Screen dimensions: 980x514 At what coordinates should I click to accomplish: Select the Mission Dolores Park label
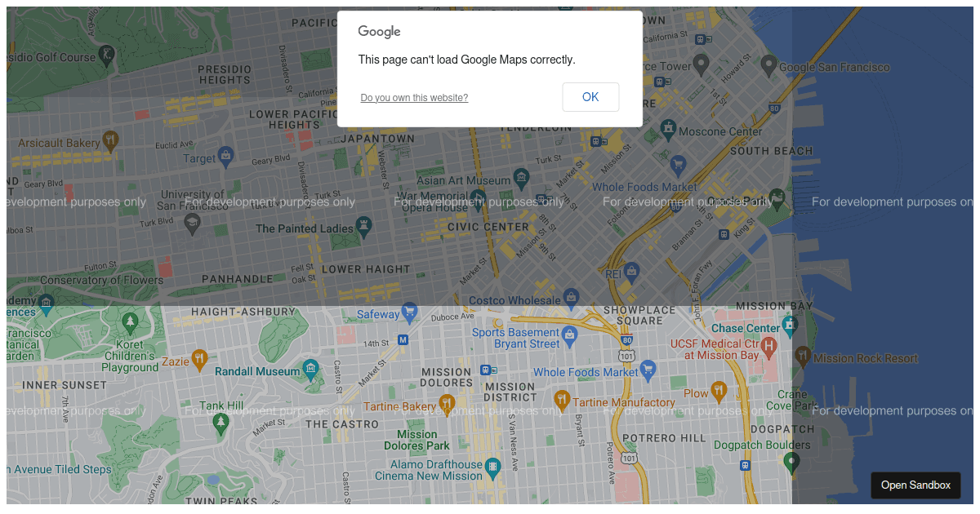click(x=416, y=441)
